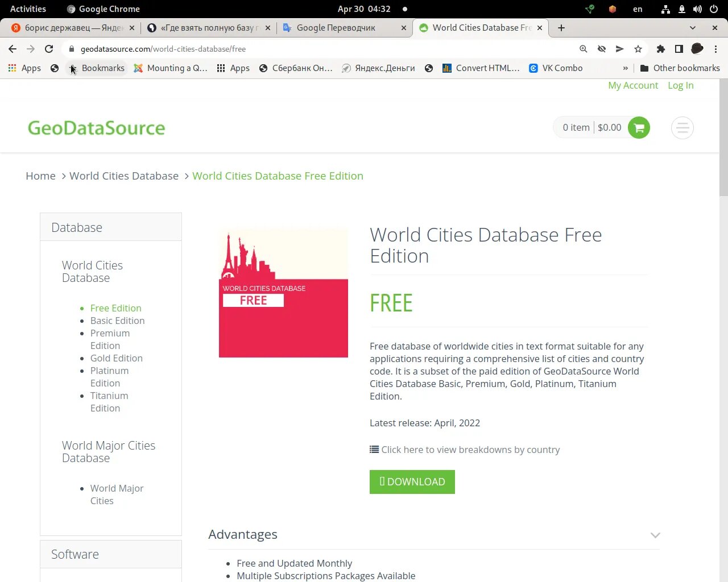Open the VK Combo bookmark
728x582 pixels.
(x=556, y=68)
